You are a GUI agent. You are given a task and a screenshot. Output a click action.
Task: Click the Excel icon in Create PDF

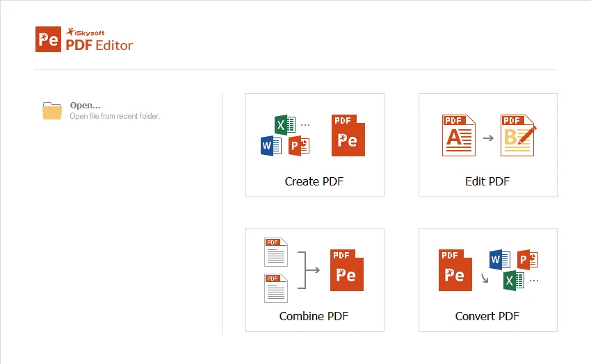point(284,124)
